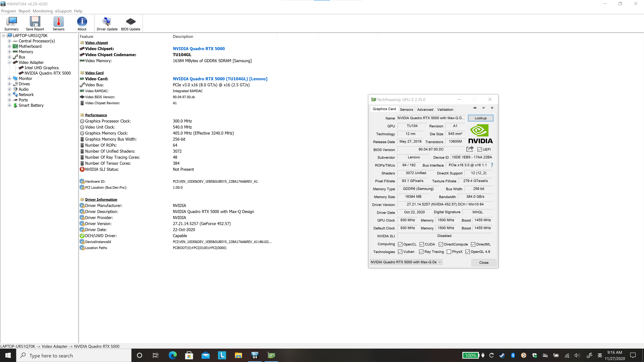Click the taskbar search box
644x362 pixels.
(x=74, y=355)
